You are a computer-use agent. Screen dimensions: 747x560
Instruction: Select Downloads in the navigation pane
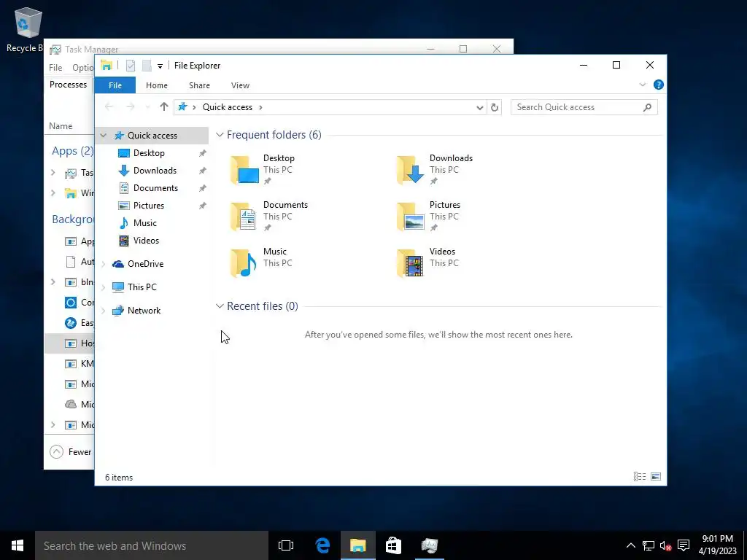[x=155, y=171]
